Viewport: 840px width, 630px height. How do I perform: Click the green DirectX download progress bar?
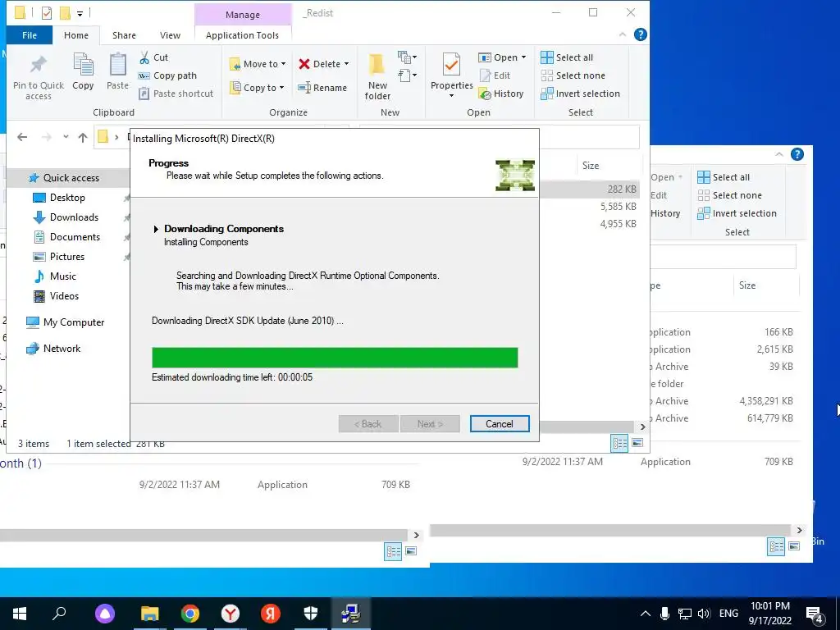[x=335, y=358]
